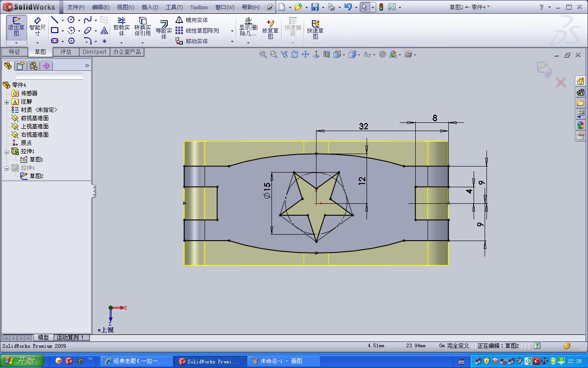Open the ConfigurationManager panel tab
This screenshot has width=588, height=368.
click(33, 66)
